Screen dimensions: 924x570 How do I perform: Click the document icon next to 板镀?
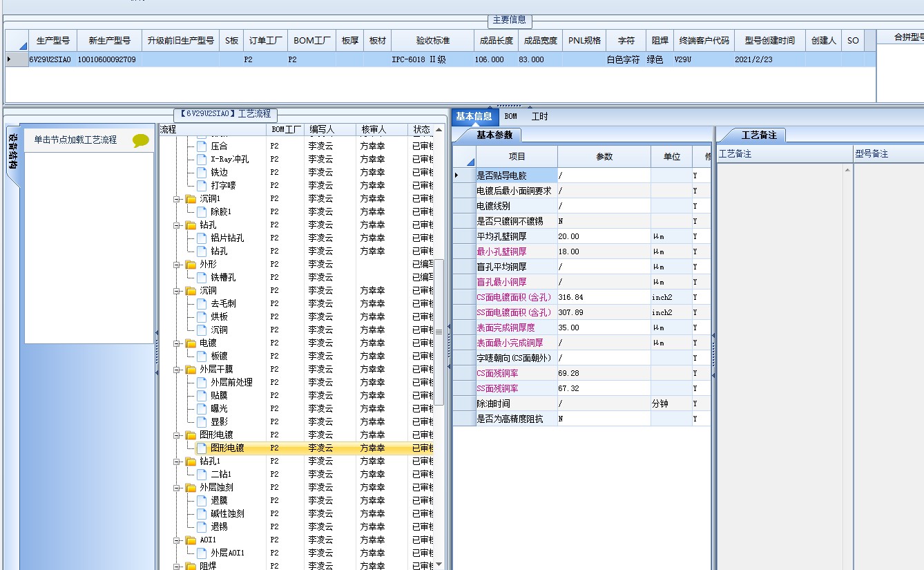pos(202,357)
